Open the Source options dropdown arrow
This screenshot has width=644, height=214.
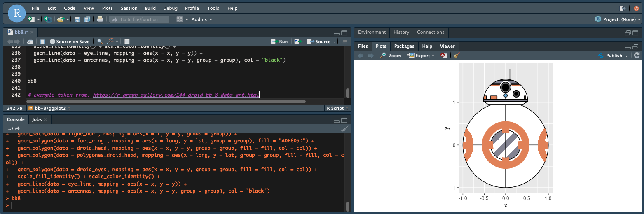point(335,42)
